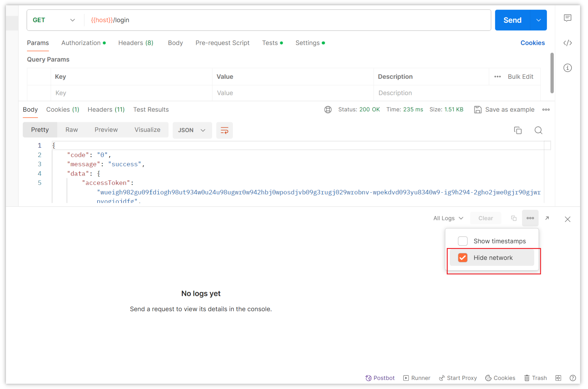Copy response body to clipboard
The width and height of the screenshot is (588, 389).
518,130
